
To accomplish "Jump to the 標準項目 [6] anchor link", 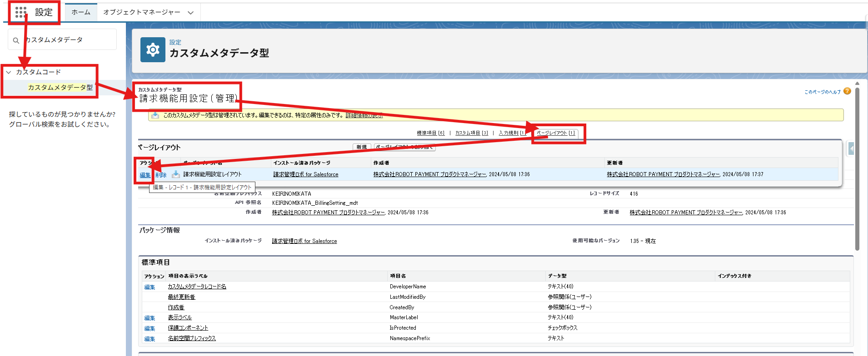I will tap(430, 133).
